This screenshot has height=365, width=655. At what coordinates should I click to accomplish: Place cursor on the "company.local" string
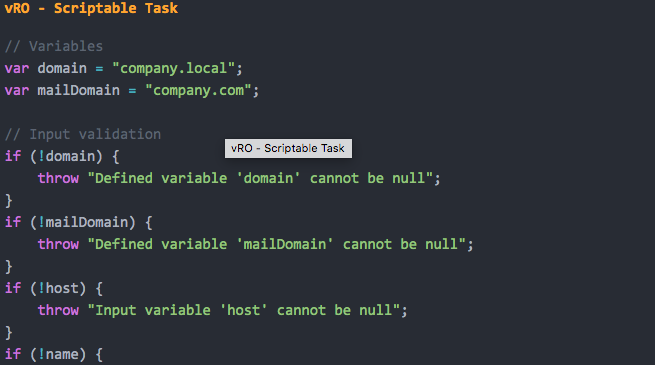tap(173, 68)
